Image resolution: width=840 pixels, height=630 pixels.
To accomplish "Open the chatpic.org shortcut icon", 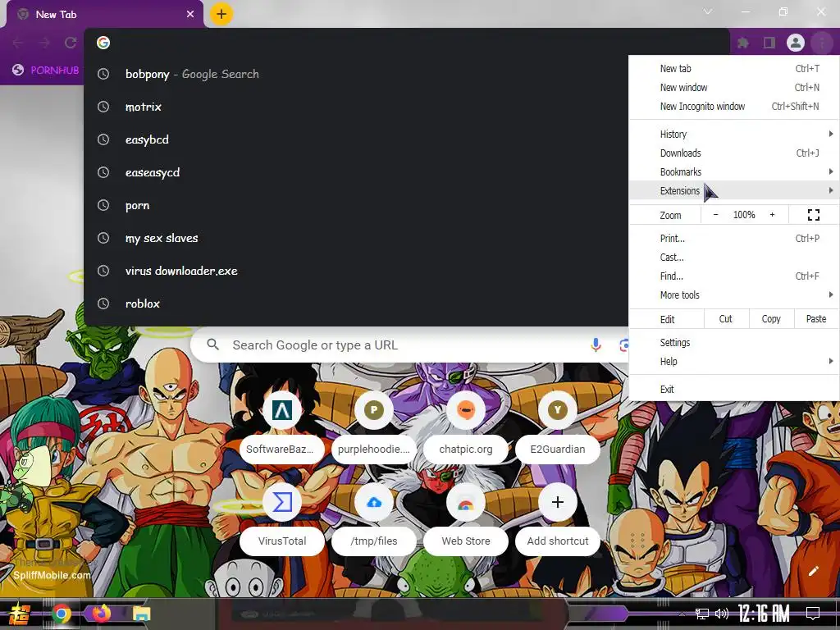I will [466, 410].
